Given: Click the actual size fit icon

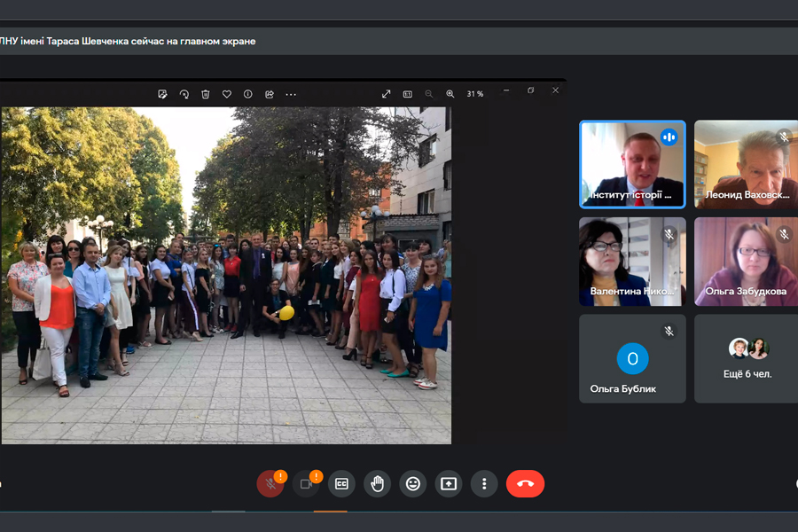Looking at the screenshot, I should 407,94.
